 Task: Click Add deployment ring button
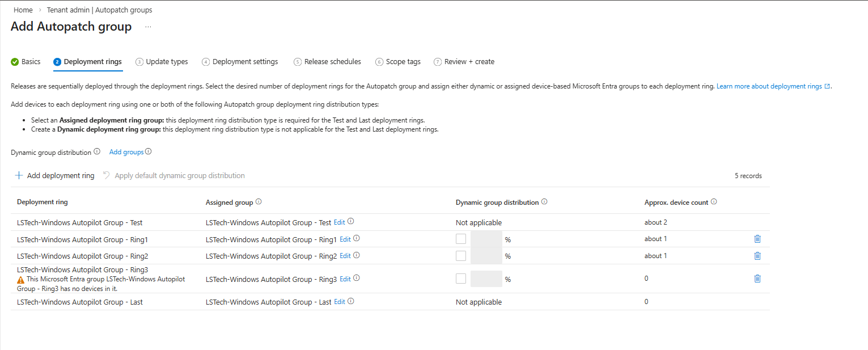coord(55,175)
